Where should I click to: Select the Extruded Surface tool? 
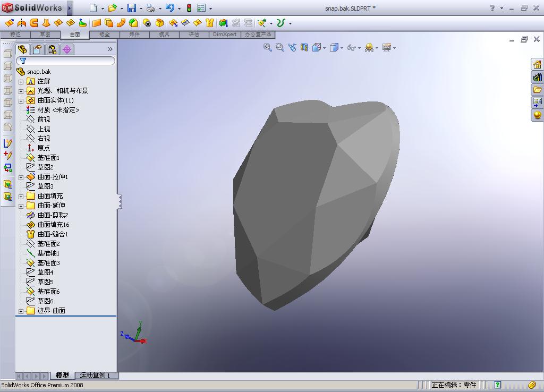pos(10,23)
